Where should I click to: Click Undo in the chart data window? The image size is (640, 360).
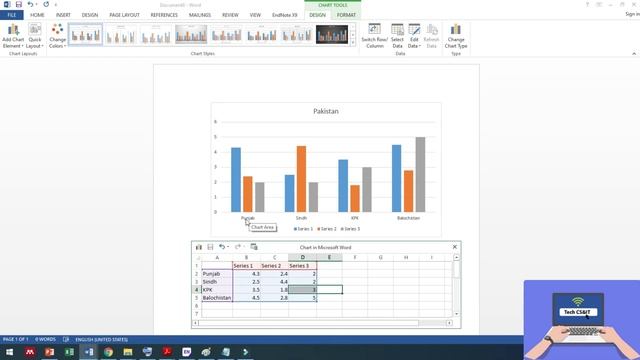click(221, 247)
